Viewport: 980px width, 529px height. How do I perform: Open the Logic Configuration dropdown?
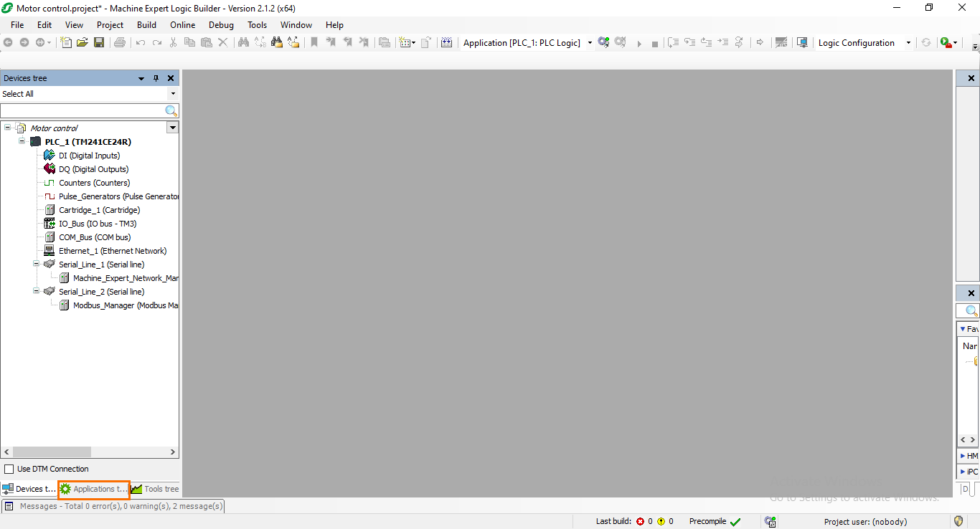pos(908,42)
